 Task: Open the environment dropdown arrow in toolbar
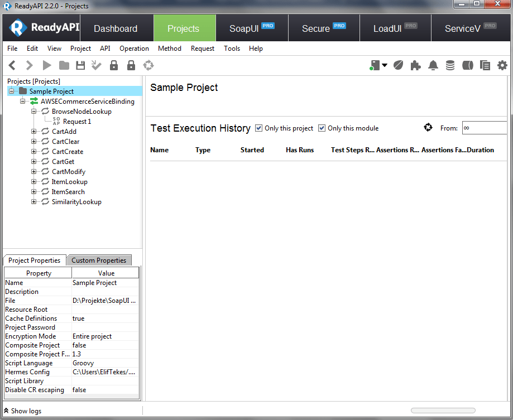point(385,66)
